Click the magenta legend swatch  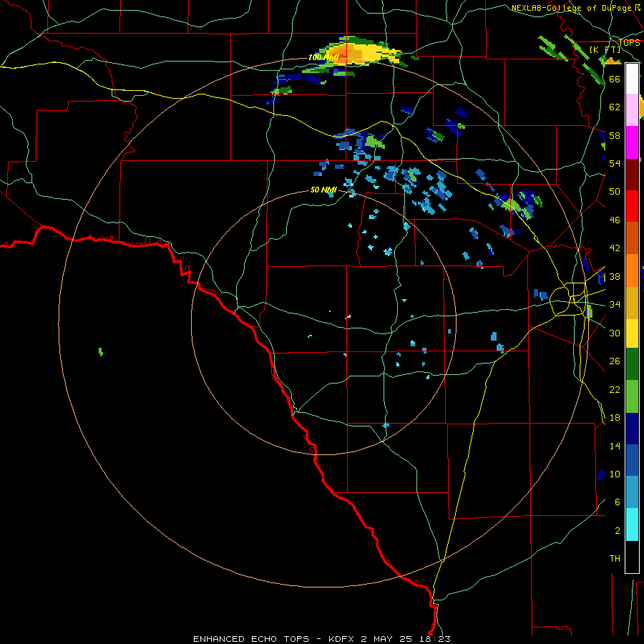click(632, 142)
